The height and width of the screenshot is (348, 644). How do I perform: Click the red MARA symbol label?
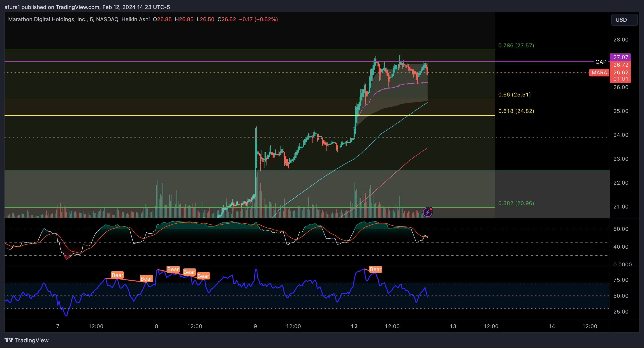[x=599, y=73]
